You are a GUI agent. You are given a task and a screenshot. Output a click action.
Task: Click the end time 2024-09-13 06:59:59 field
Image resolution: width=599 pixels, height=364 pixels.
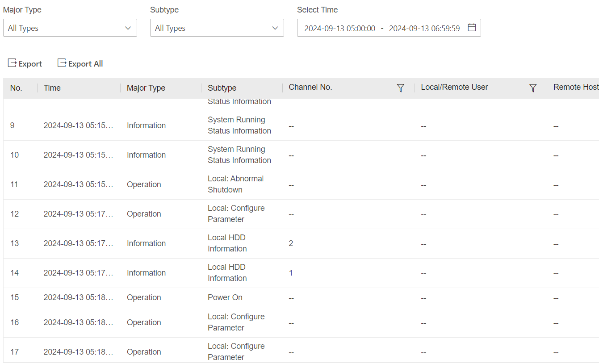(x=424, y=28)
